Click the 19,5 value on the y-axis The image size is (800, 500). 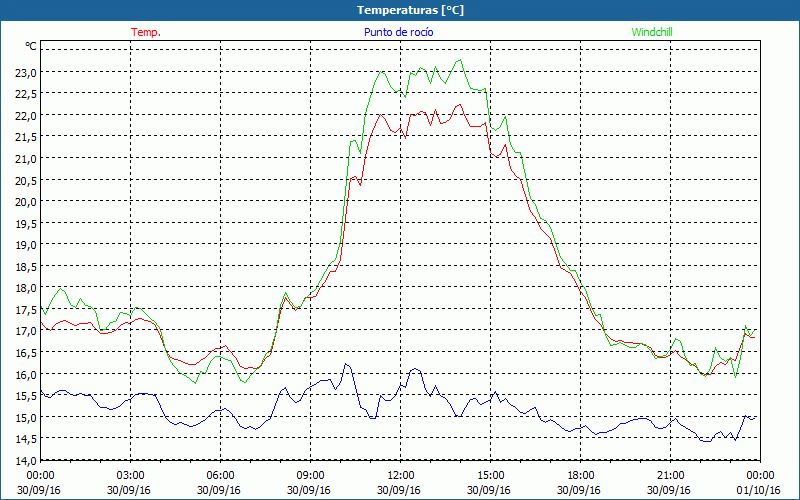(x=26, y=223)
